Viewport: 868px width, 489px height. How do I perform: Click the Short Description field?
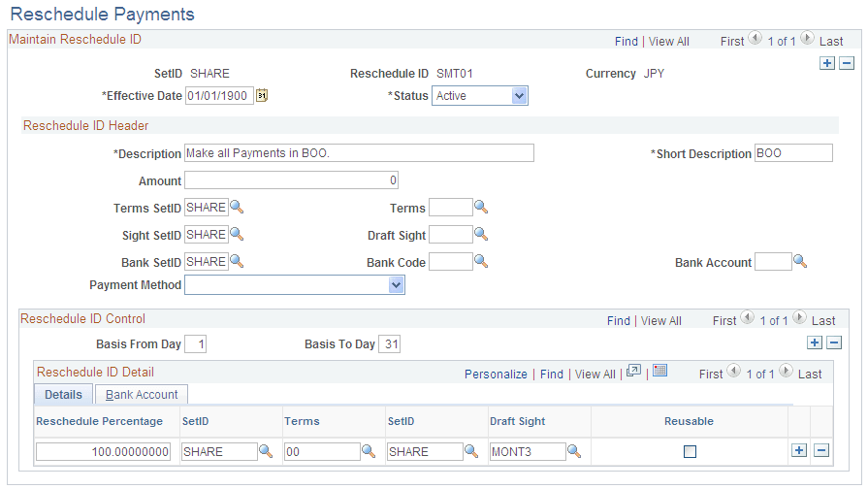click(x=793, y=153)
